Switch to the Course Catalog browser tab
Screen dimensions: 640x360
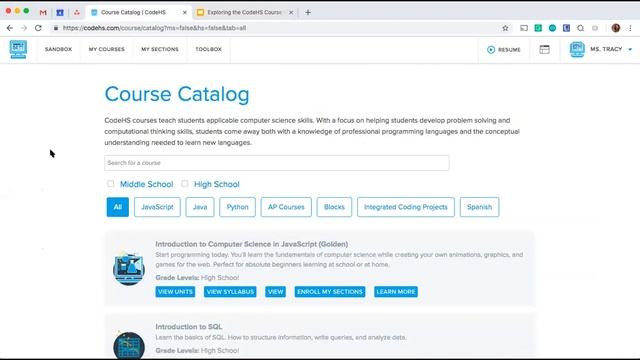pyautogui.click(x=139, y=13)
